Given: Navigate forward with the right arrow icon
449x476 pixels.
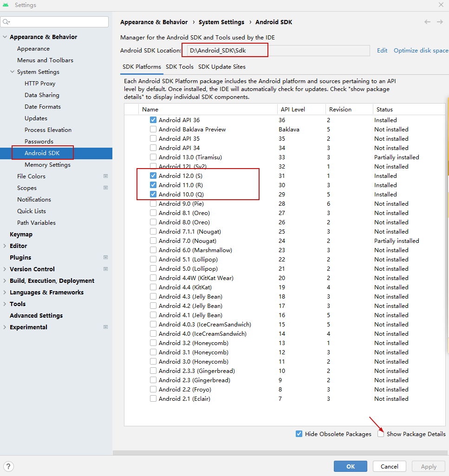Looking at the screenshot, I should [x=440, y=22].
